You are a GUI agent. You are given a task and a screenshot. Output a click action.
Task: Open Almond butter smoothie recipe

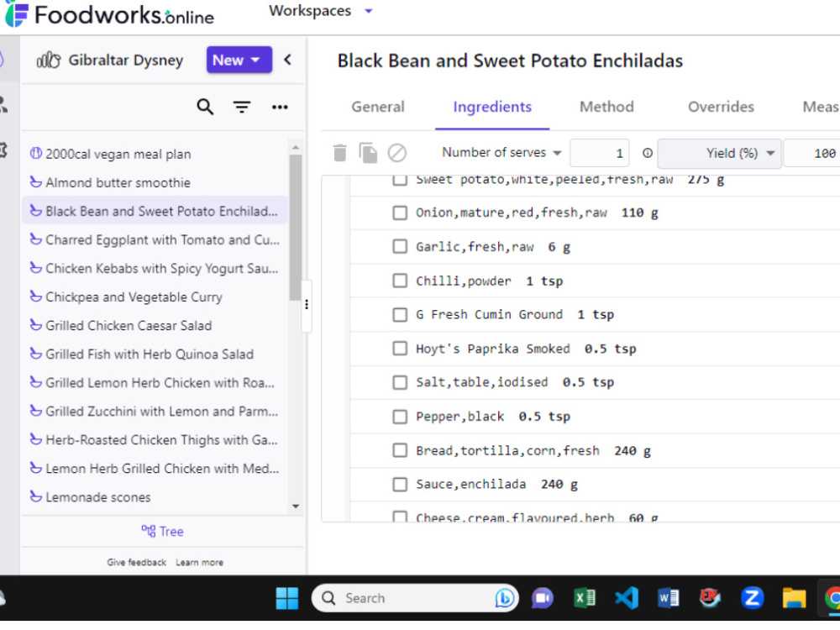pyautogui.click(x=118, y=182)
